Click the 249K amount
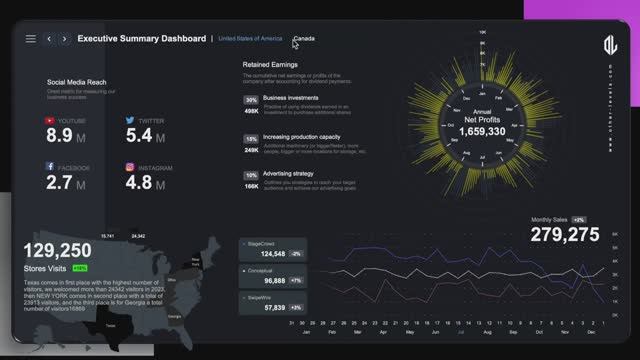 (x=251, y=150)
